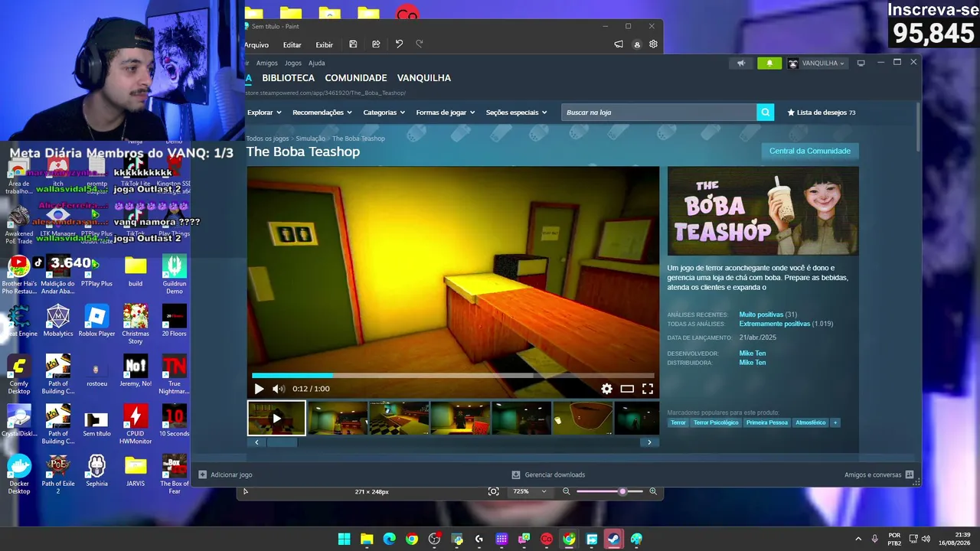Expand the Explorar store menu
The image size is (980, 551).
point(264,112)
